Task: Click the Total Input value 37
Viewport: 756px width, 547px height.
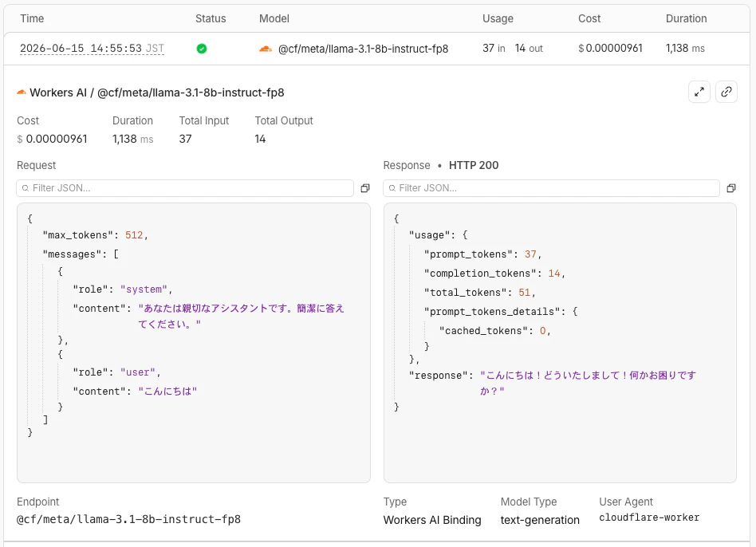Action: pyautogui.click(x=185, y=139)
